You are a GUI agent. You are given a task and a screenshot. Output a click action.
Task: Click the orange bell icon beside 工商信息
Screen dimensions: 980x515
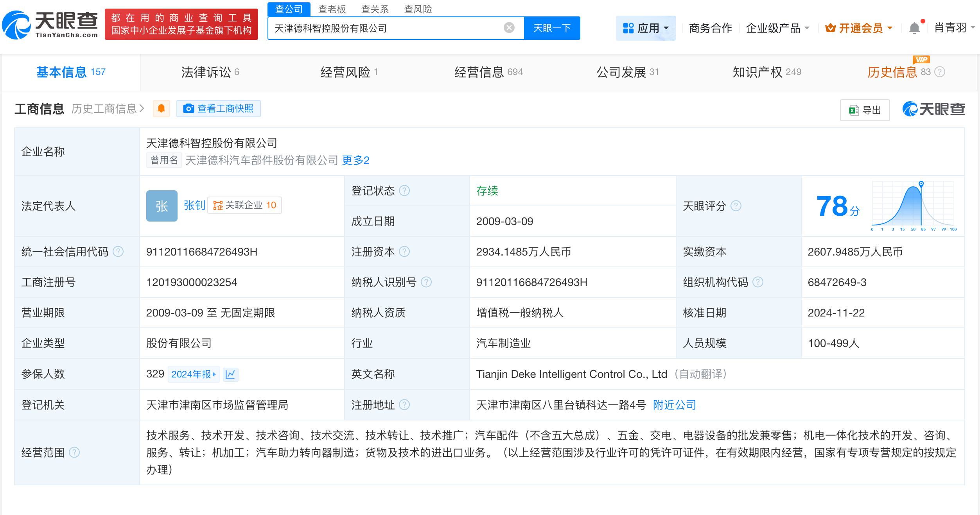pos(160,109)
